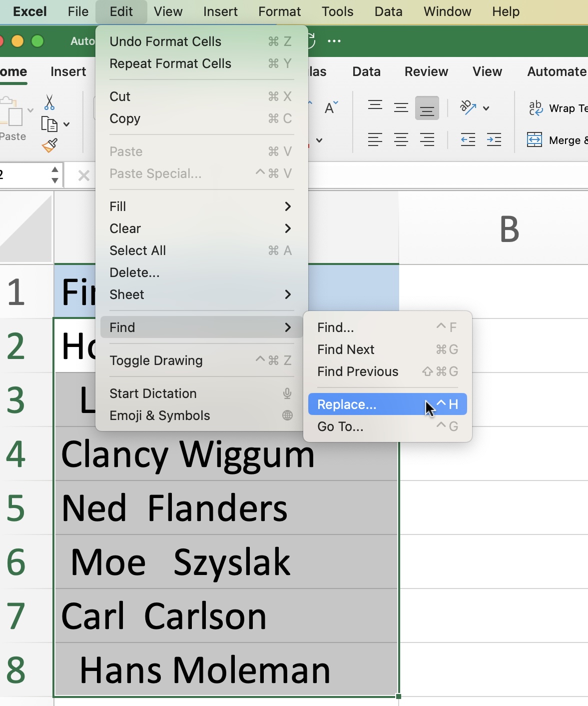588x706 pixels.
Task: Click the Orientation text angle icon
Action: (468, 107)
